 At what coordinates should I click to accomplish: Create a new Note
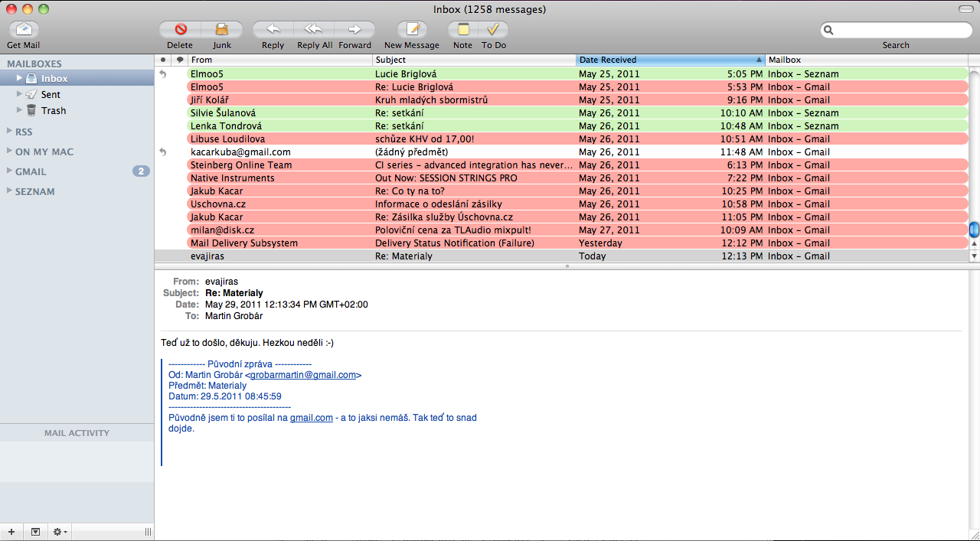[x=462, y=30]
